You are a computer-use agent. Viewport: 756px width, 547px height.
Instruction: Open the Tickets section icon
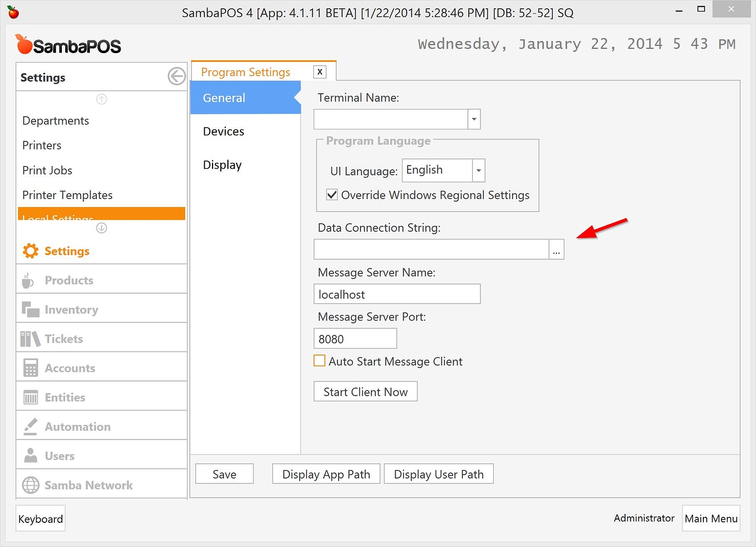(x=28, y=338)
